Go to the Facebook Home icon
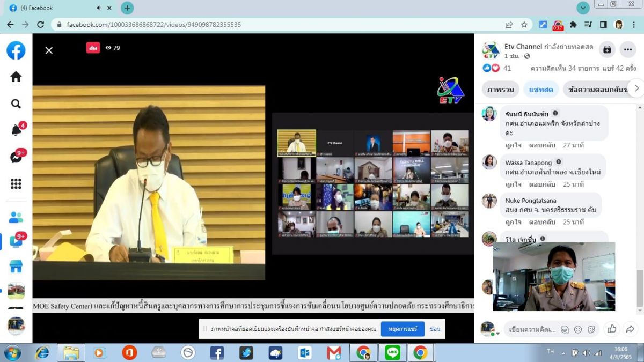Viewport: 644px width, 362px height. pos(16,77)
